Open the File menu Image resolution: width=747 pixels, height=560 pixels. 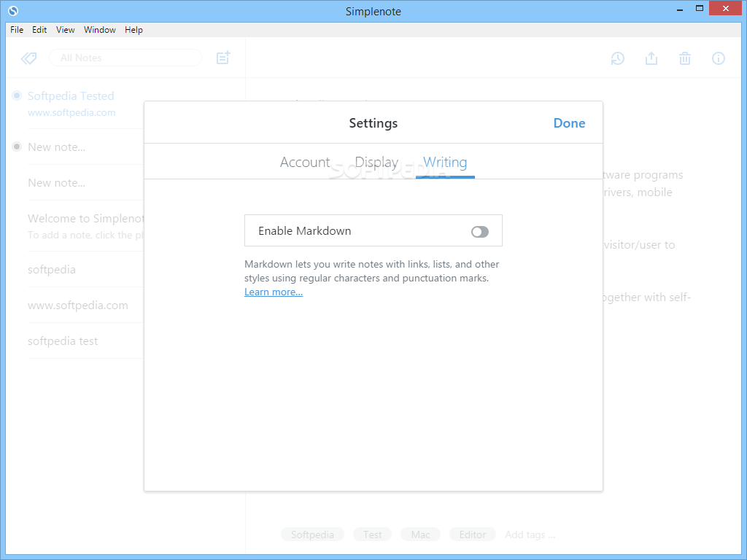coord(17,29)
